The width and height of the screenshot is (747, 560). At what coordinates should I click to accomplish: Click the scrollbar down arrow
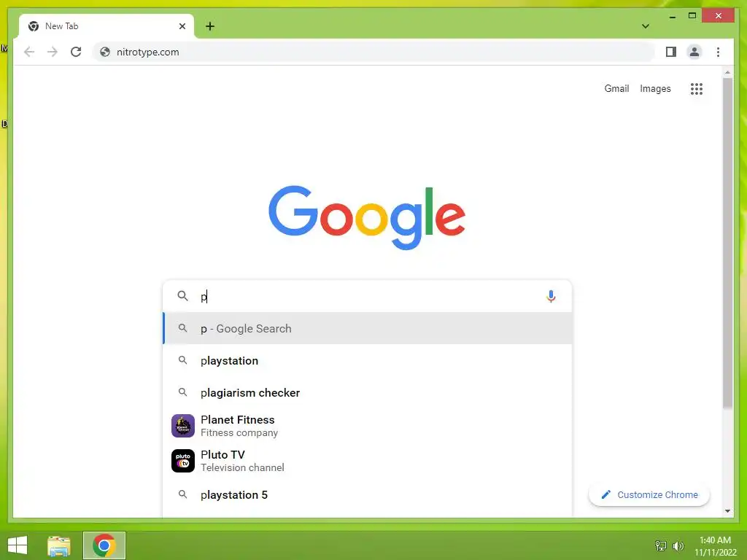click(x=727, y=511)
